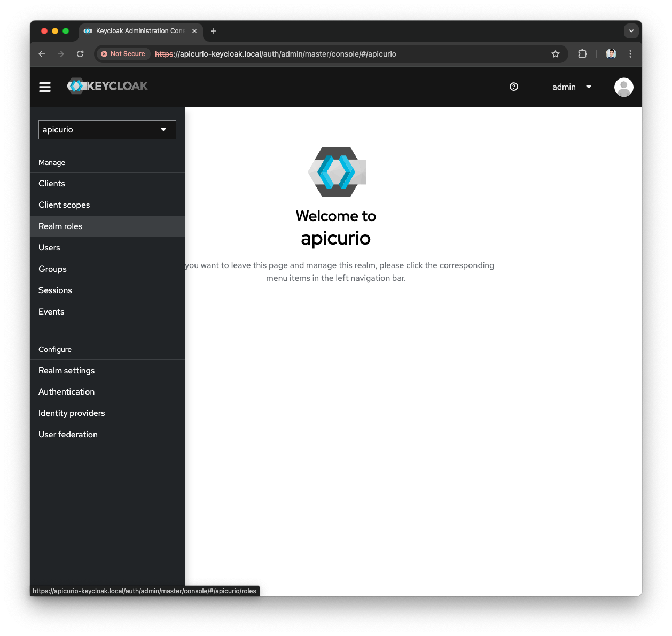Toggle the hamburger navigation menu

click(x=45, y=87)
